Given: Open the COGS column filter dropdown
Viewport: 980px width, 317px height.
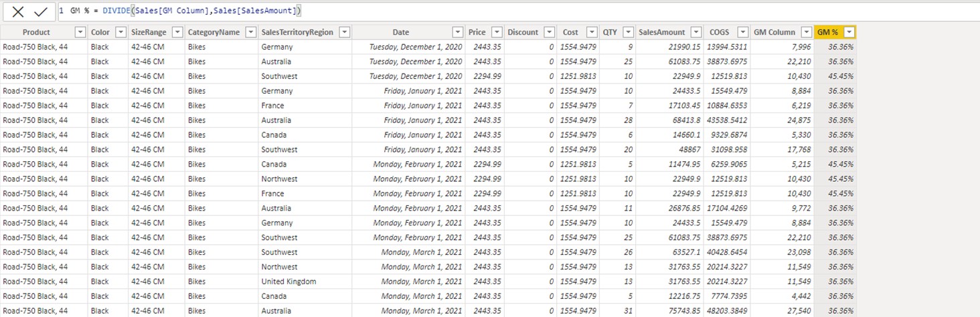Looking at the screenshot, I should [x=742, y=32].
